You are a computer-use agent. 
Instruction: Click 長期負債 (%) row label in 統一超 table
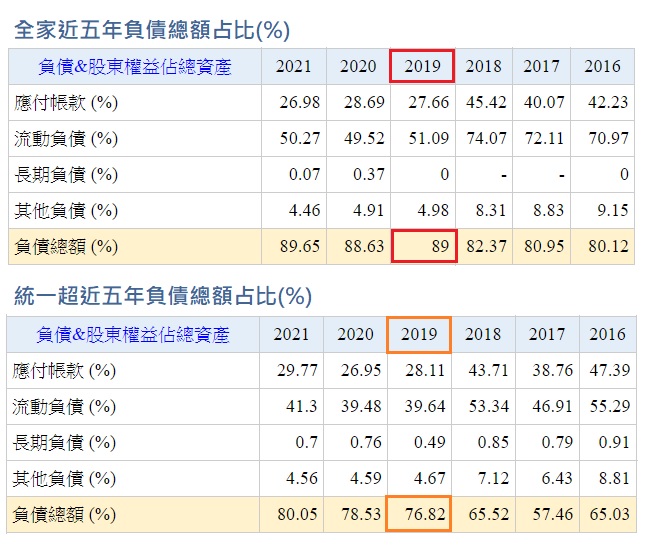click(x=64, y=443)
